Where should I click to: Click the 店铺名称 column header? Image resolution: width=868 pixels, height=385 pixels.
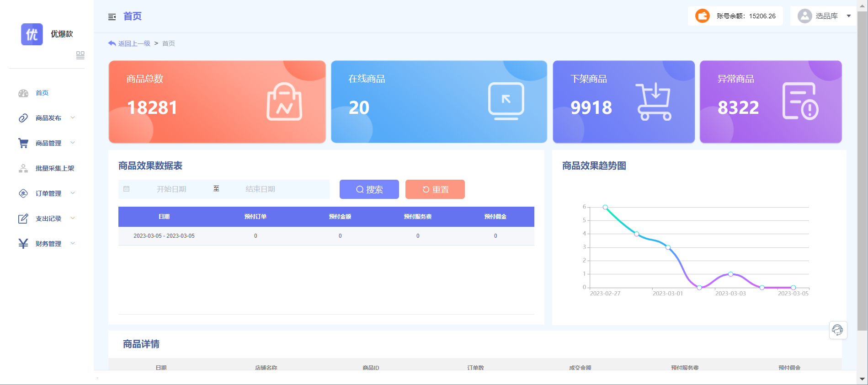(x=266, y=368)
